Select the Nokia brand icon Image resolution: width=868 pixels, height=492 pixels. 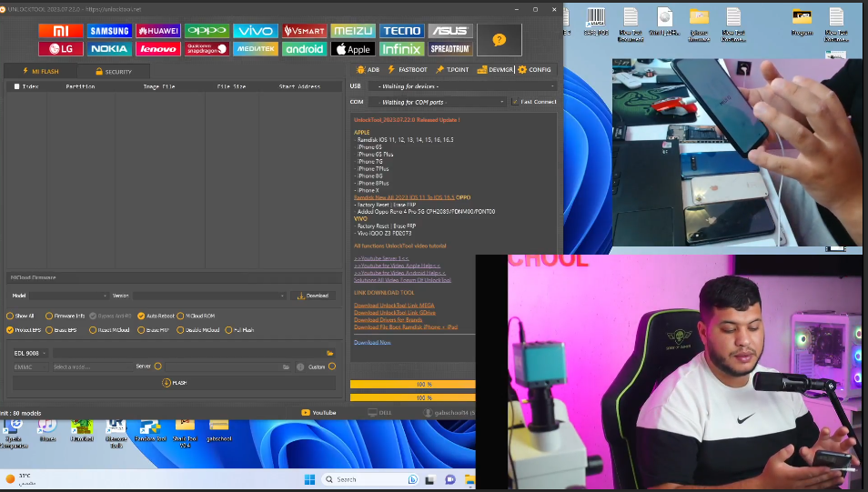click(x=109, y=49)
